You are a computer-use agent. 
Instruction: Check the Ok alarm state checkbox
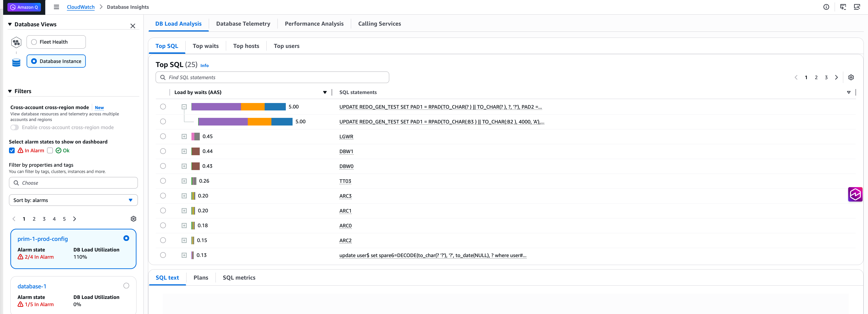50,150
